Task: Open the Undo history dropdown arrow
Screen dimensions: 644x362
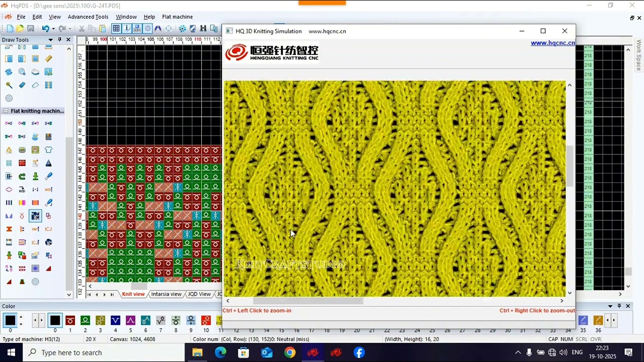Action: [53, 29]
